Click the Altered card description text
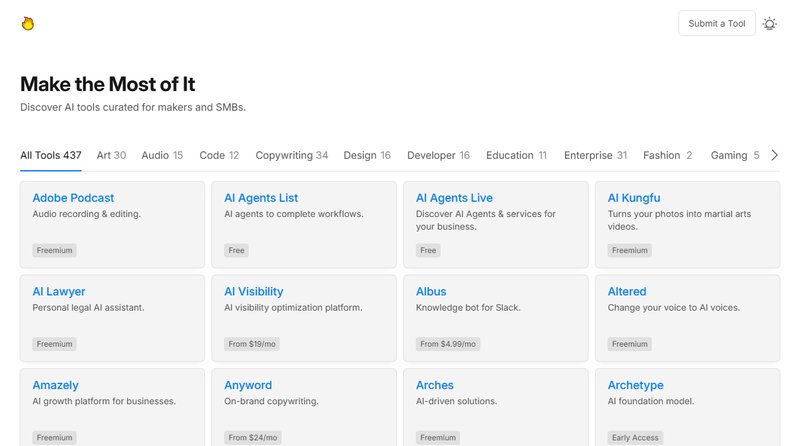Screen dimensions: 800x446 673,307
